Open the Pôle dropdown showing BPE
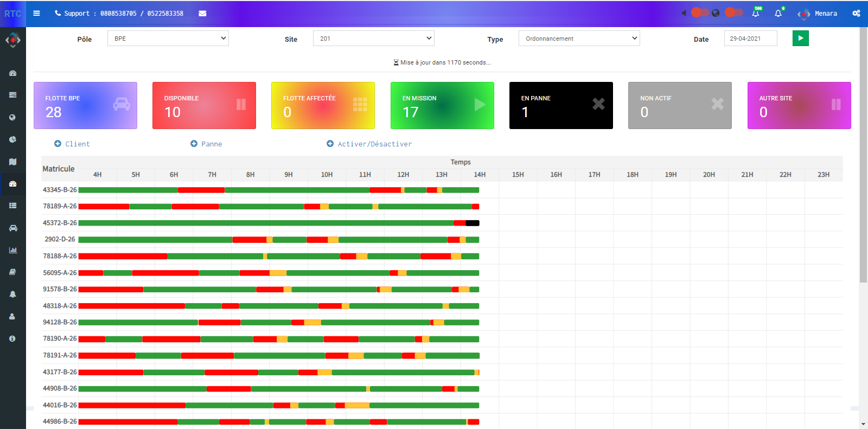 (x=168, y=39)
